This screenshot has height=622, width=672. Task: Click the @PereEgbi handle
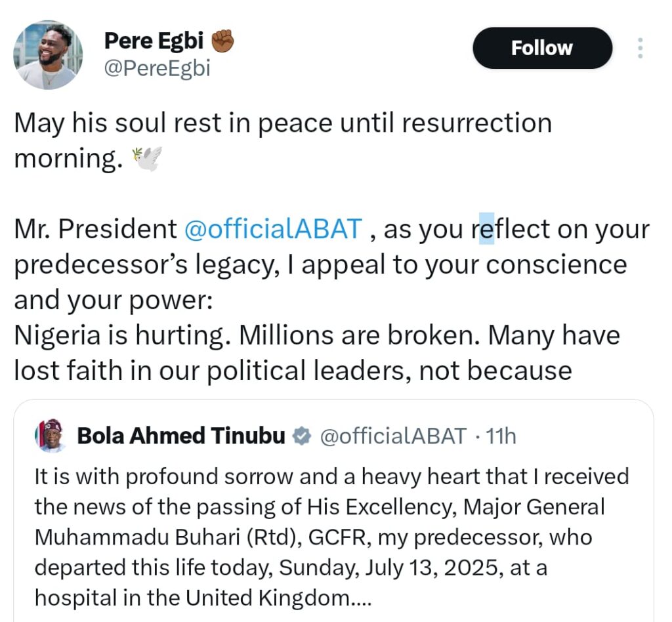[157, 68]
